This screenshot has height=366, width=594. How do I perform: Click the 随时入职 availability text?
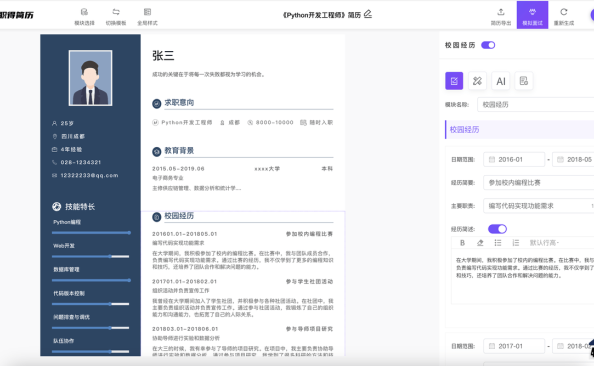click(x=321, y=122)
